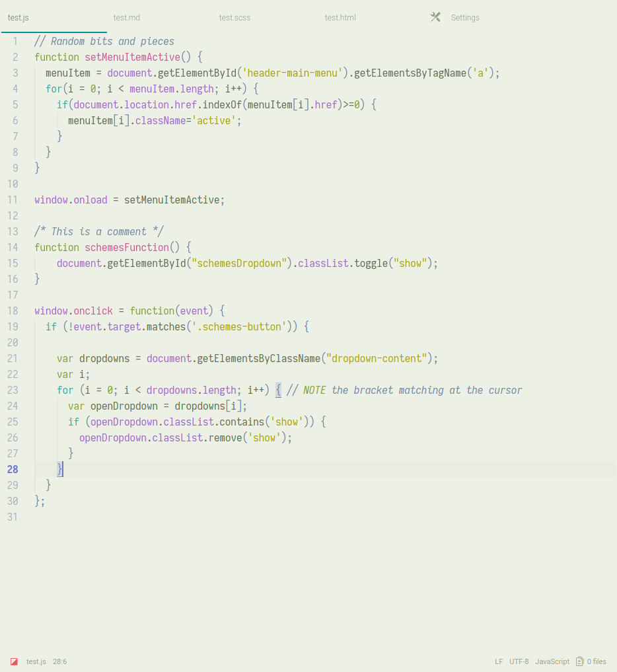
Task: Open the test.md tab
Action: (127, 18)
